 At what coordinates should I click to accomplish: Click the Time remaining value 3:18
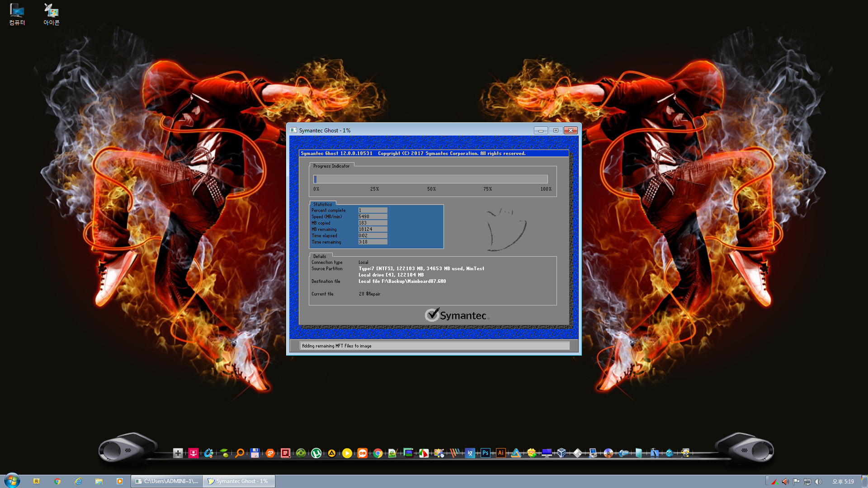coord(373,242)
